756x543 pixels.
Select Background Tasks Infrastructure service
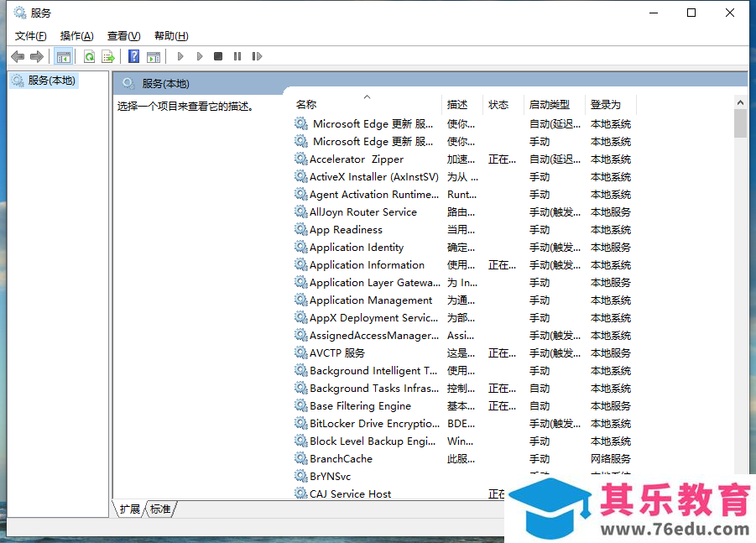[x=374, y=388]
